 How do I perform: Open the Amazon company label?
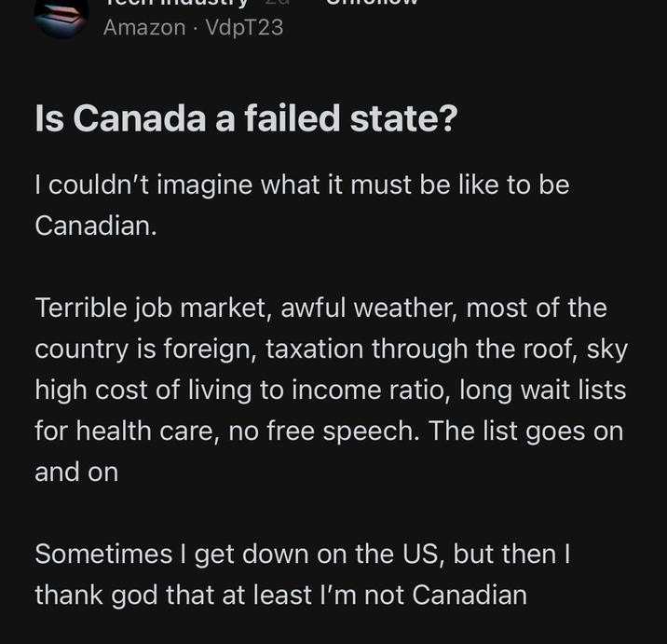(x=144, y=27)
